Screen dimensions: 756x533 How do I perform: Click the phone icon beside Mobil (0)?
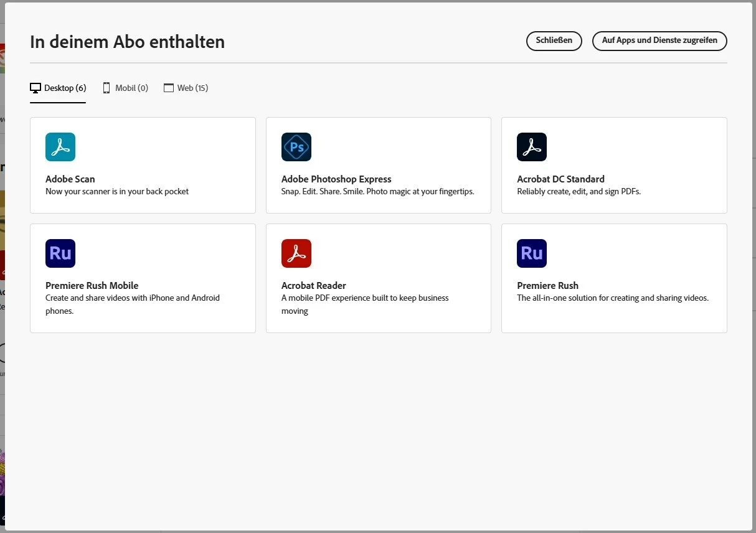[x=106, y=88]
